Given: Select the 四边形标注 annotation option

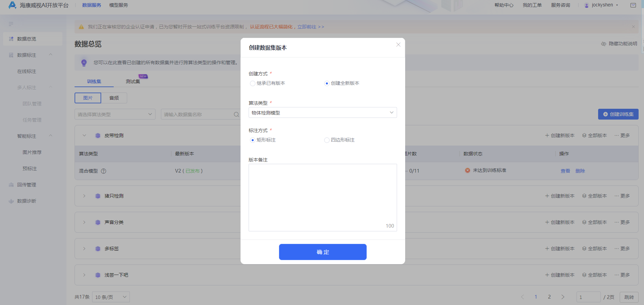Looking at the screenshot, I should click(327, 140).
